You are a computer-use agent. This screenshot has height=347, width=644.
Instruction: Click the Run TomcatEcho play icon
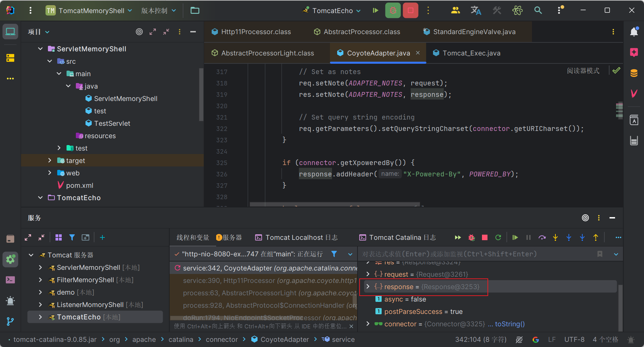coord(375,11)
